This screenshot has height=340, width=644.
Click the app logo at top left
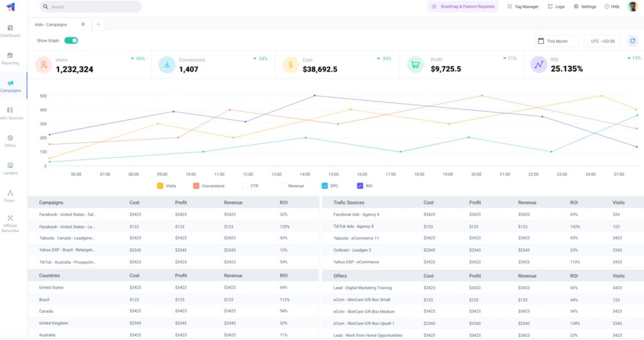(x=11, y=6)
